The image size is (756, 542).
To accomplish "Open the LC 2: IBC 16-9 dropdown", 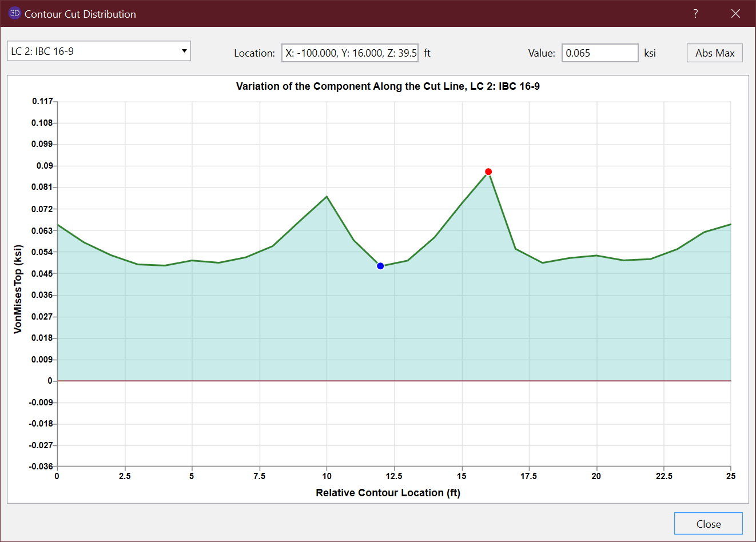I will (98, 51).
